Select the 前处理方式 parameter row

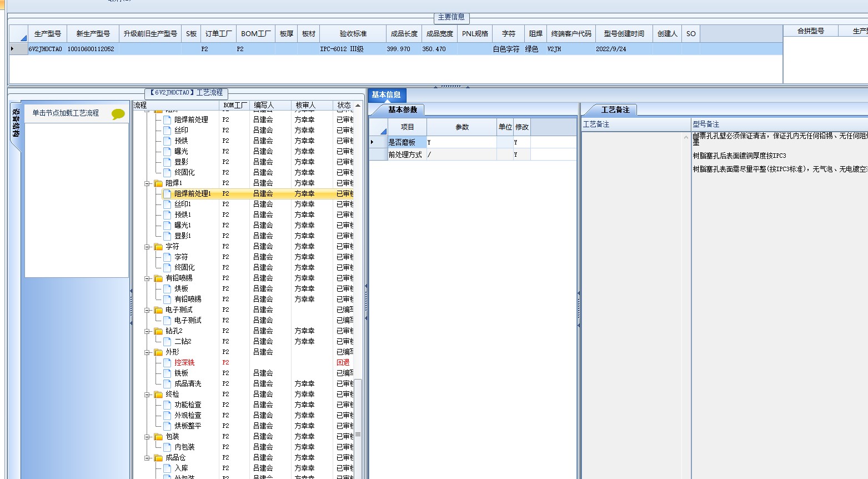tap(473, 154)
